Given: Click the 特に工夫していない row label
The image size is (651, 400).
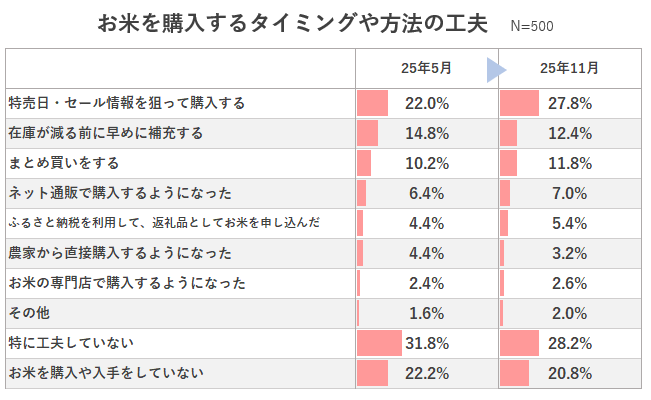Looking at the screenshot, I should tap(70, 343).
